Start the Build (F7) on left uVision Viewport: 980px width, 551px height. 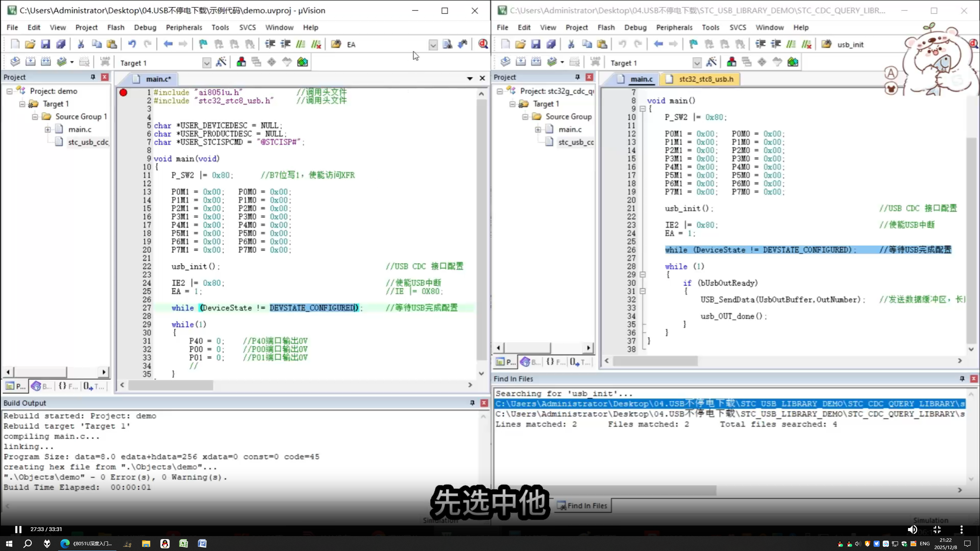30,61
